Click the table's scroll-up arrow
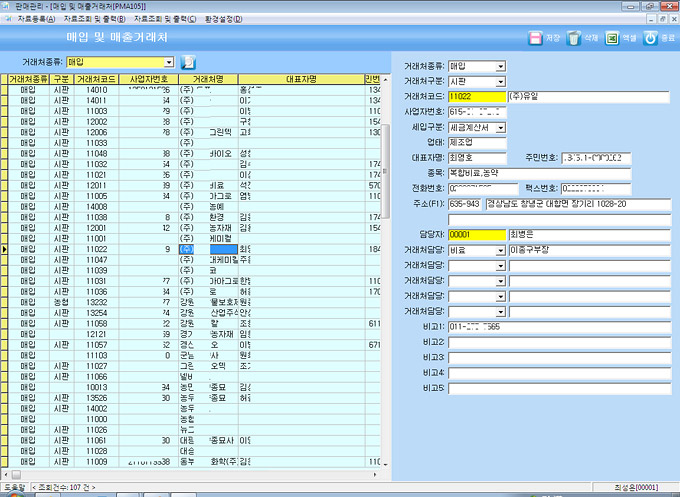This screenshot has width=680, height=497. [x=385, y=80]
